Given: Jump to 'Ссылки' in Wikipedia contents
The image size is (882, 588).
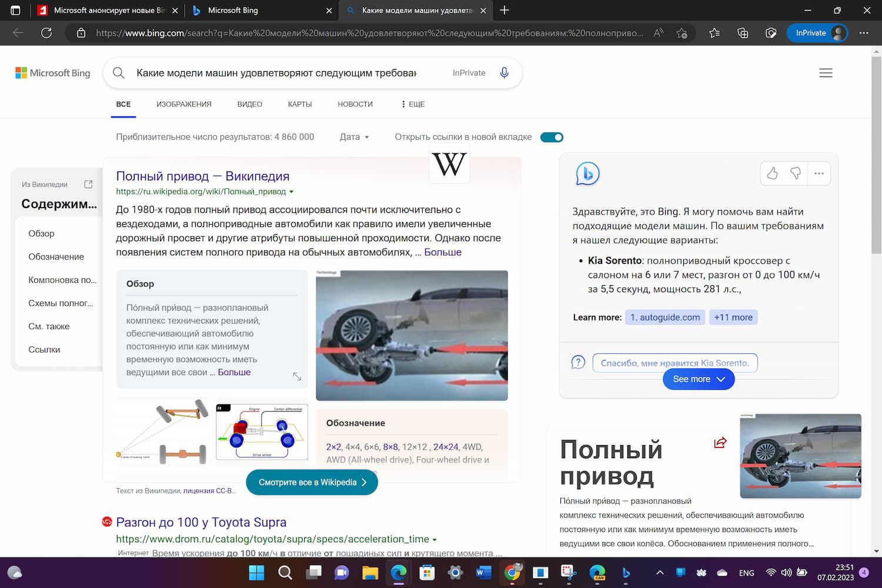Looking at the screenshot, I should [44, 349].
